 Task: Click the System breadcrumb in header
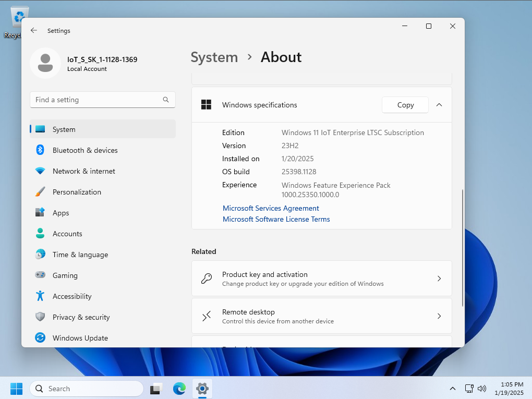[214, 57]
